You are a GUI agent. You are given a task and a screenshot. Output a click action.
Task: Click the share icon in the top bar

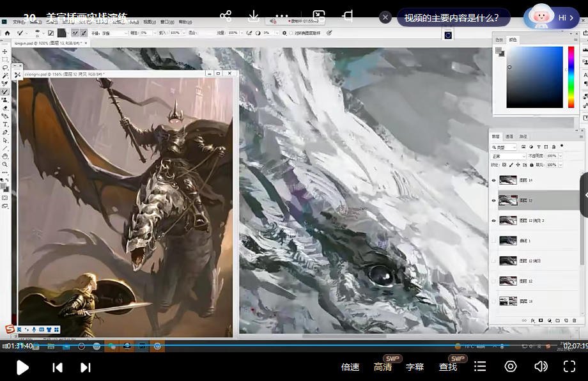[226, 16]
